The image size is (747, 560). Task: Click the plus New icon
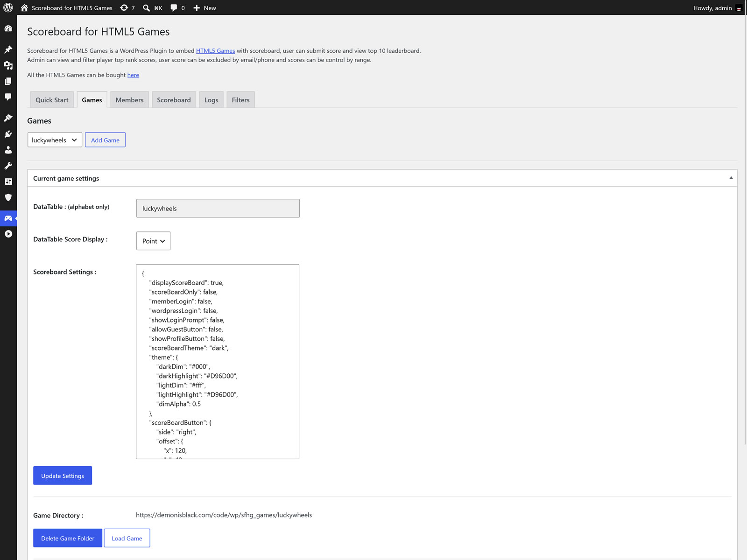(197, 8)
